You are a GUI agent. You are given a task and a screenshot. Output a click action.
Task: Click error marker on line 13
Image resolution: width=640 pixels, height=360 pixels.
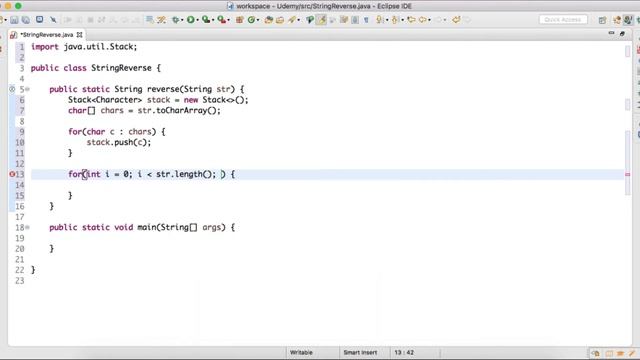click(12, 174)
